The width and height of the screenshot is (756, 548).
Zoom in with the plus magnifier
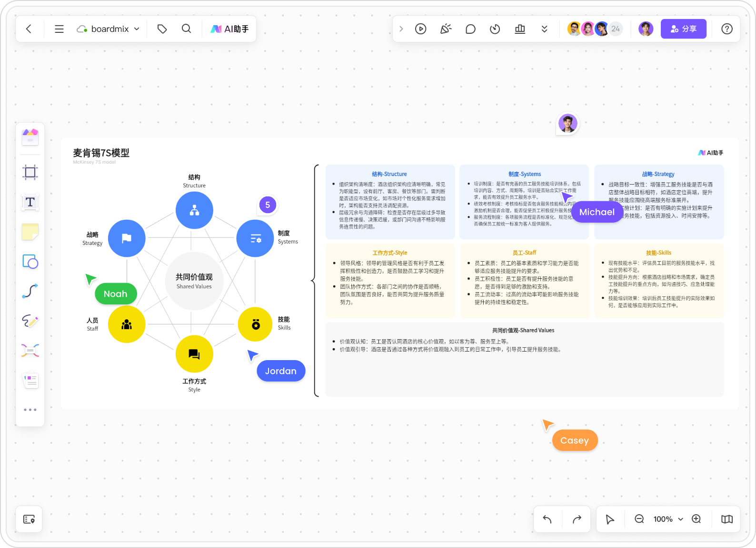click(x=696, y=519)
